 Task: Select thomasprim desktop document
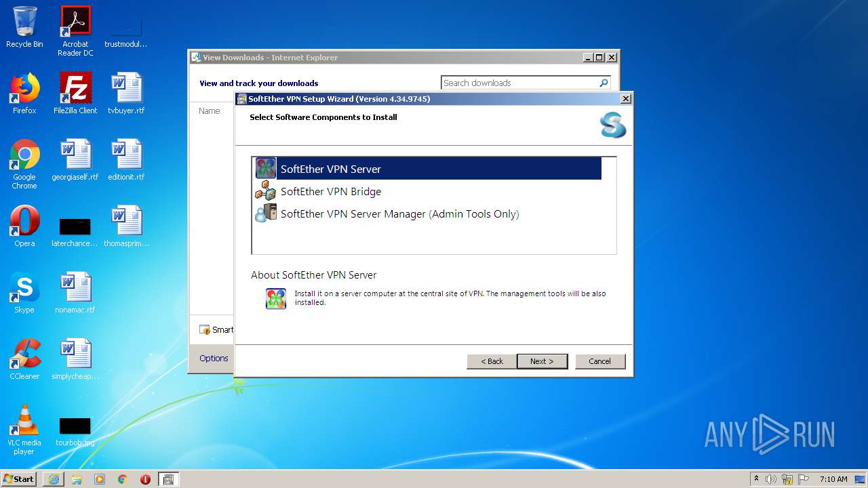[x=126, y=226]
